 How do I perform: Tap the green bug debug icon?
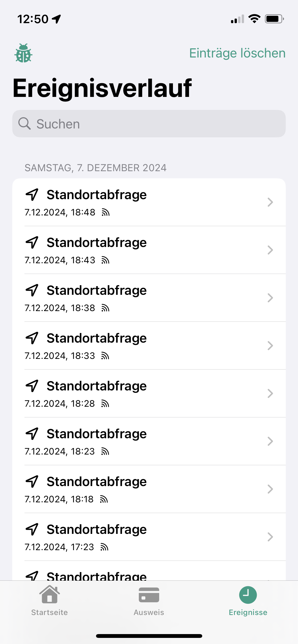23,53
